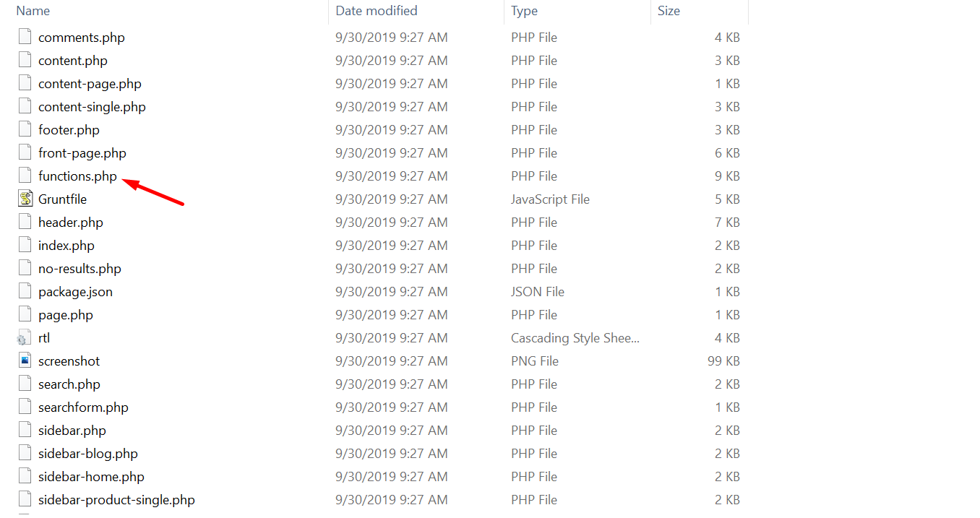Click the comments.php file icon

click(x=25, y=37)
